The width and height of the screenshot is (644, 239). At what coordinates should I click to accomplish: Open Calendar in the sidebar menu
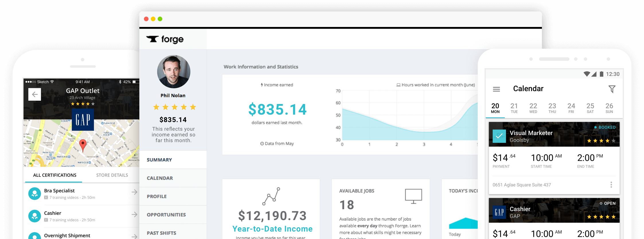[x=160, y=178]
